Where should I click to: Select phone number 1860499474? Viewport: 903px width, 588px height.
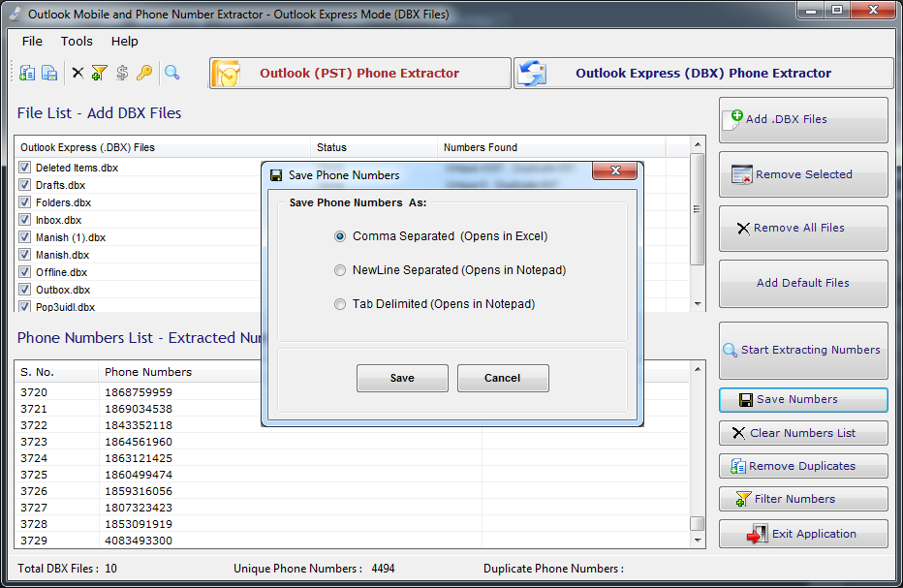(x=139, y=475)
